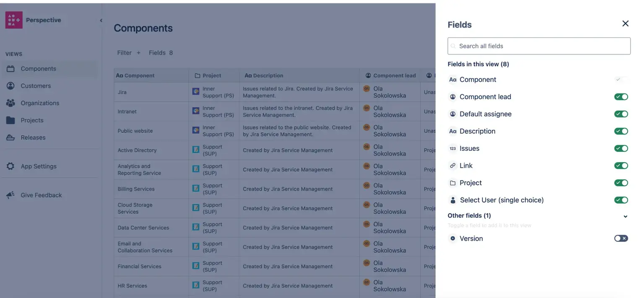Click the Search all fields input
644x298 pixels.
pos(539,46)
